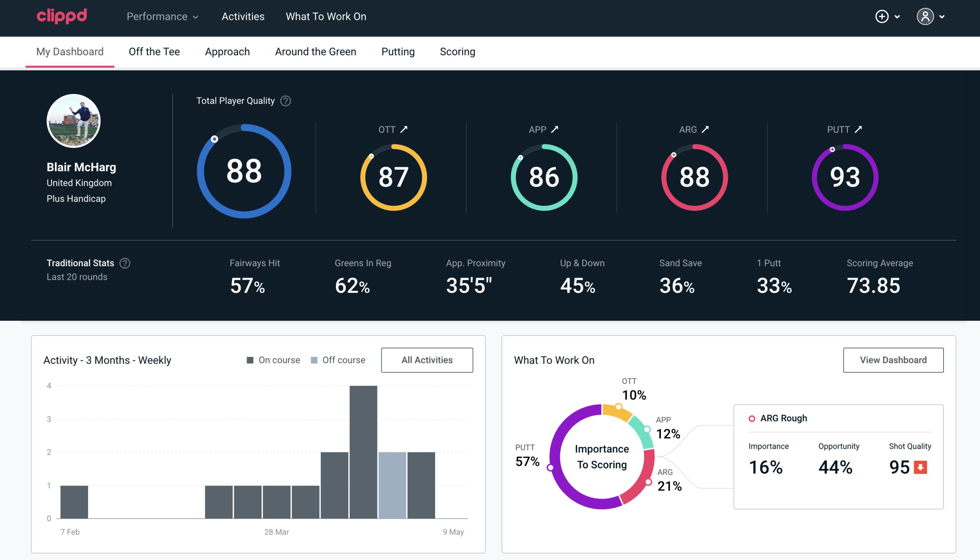980x560 pixels.
Task: Click the View Dashboard button
Action: point(892,360)
